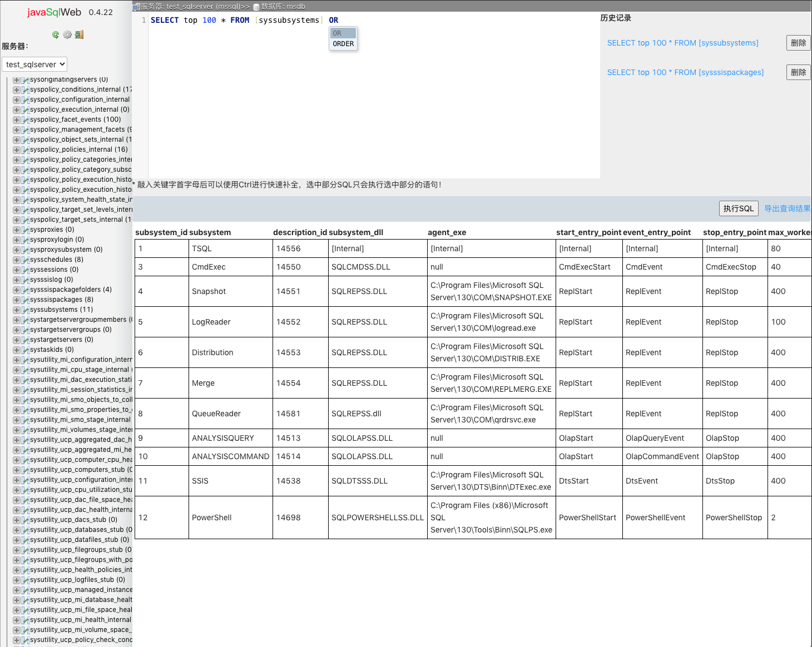This screenshot has width=812, height=647.
Task: Select sysutility_ucp_filegroups_stub in tree
Action: point(81,550)
